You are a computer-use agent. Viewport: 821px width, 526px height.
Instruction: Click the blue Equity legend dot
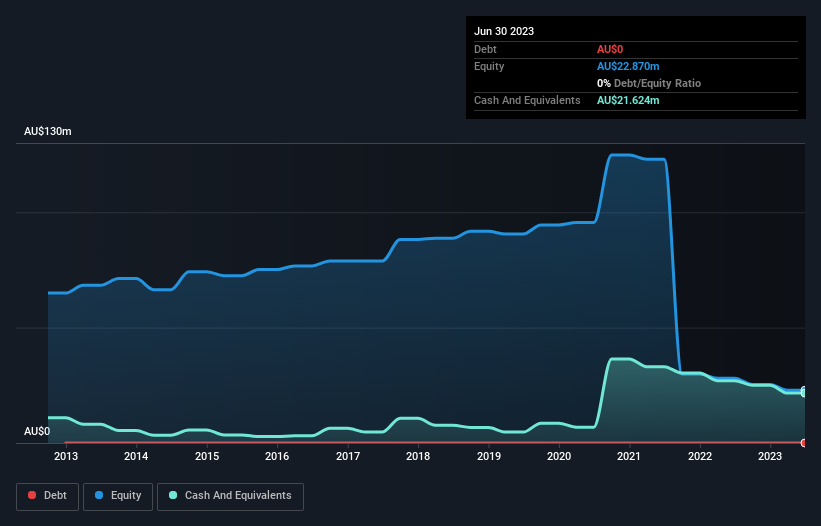pyautogui.click(x=99, y=495)
